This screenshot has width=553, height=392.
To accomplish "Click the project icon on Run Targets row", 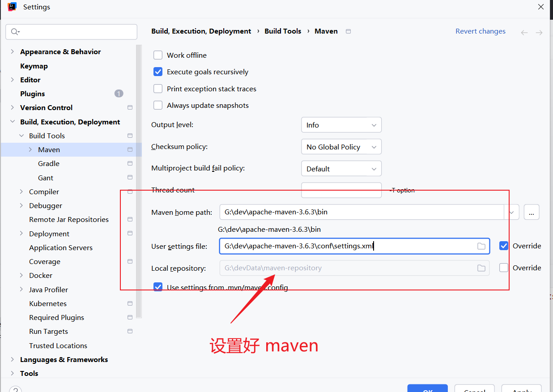I will [x=130, y=331].
